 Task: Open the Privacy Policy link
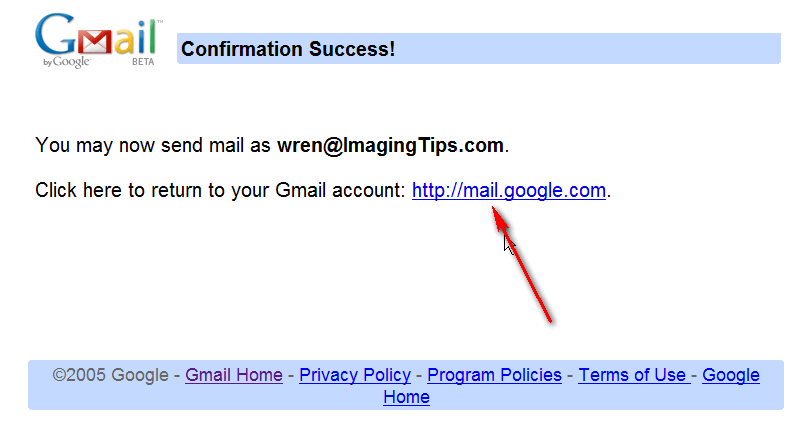click(x=355, y=375)
